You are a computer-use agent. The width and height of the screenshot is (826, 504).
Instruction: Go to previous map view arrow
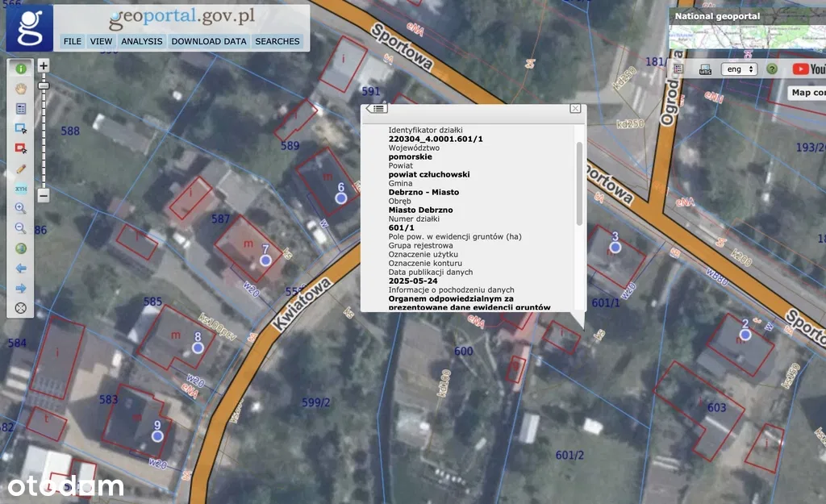tap(21, 268)
